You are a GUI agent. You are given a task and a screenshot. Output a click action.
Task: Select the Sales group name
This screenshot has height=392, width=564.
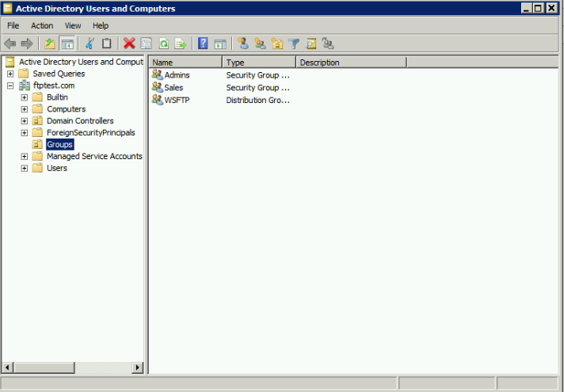pyautogui.click(x=173, y=88)
